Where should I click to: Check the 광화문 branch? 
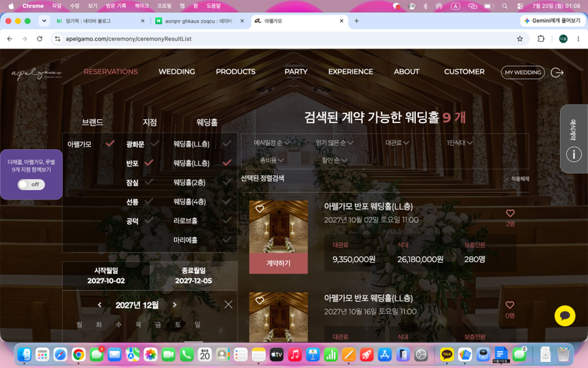pyautogui.click(x=154, y=143)
